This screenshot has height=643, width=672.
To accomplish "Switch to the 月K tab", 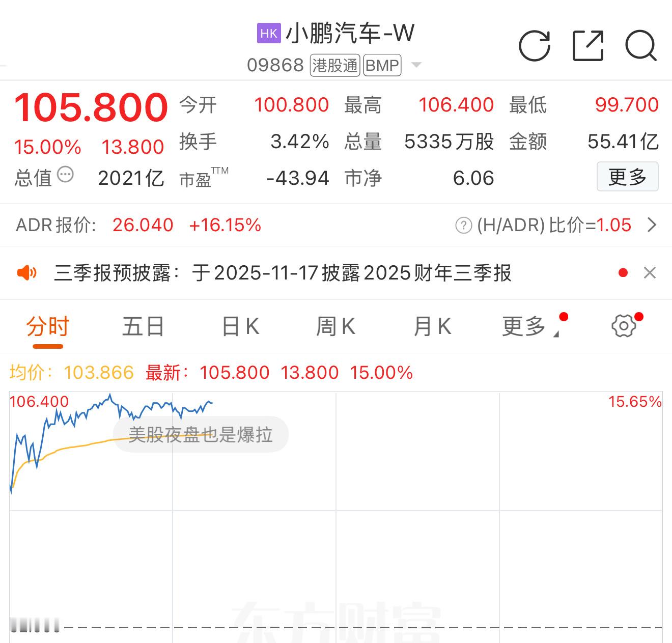I will pyautogui.click(x=432, y=326).
